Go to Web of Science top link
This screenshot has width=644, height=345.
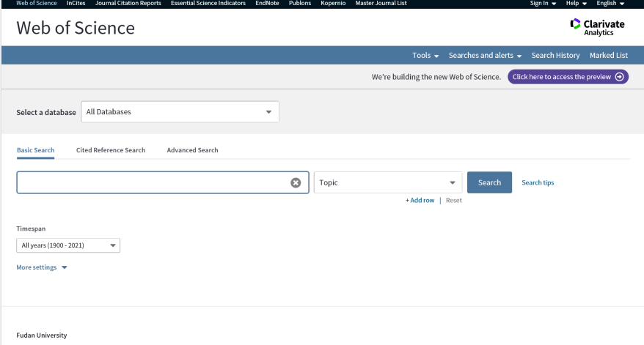37,3
